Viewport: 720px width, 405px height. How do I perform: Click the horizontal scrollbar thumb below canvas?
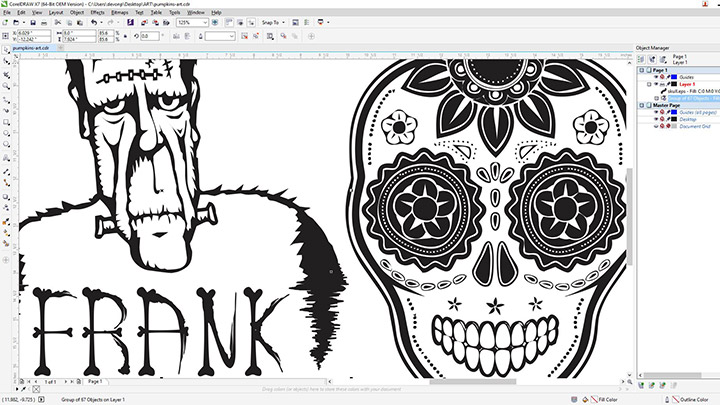coord(472,382)
